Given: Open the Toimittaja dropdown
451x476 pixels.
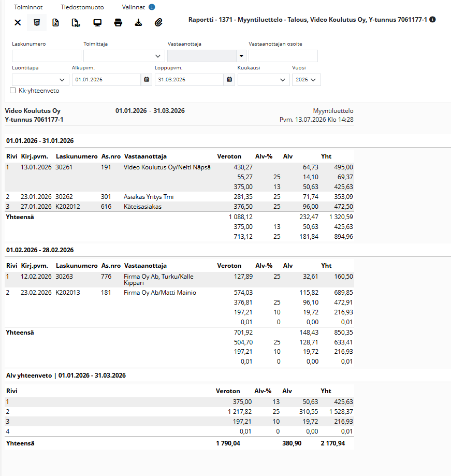Looking at the screenshot, I should [124, 56].
